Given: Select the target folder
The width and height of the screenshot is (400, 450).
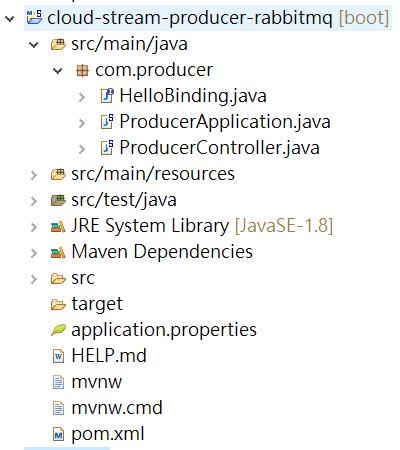Looking at the screenshot, I should [87, 304].
